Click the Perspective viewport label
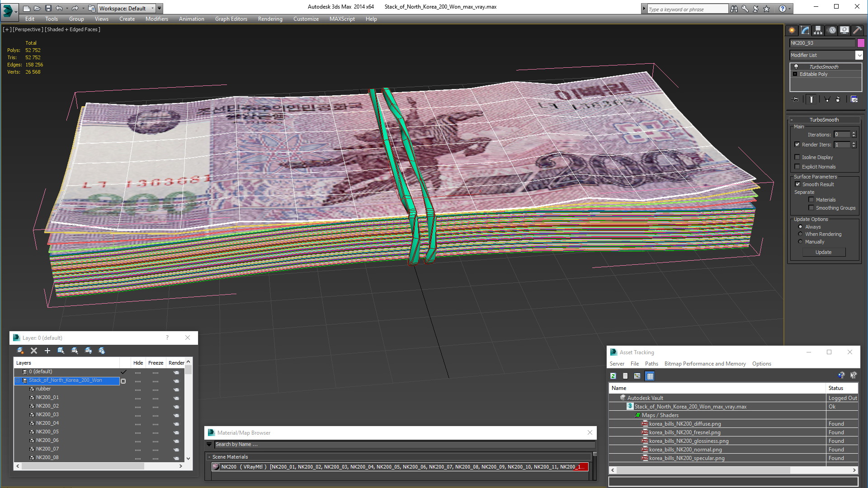Image resolution: width=868 pixels, height=488 pixels. tap(28, 29)
